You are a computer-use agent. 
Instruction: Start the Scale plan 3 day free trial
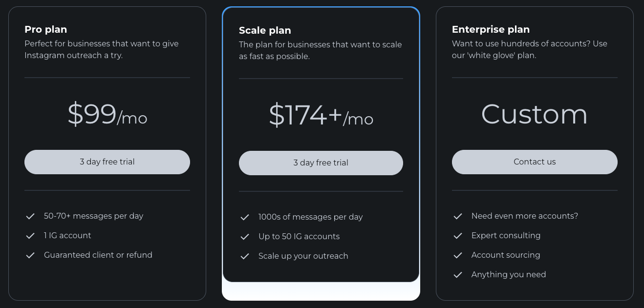pyautogui.click(x=321, y=163)
